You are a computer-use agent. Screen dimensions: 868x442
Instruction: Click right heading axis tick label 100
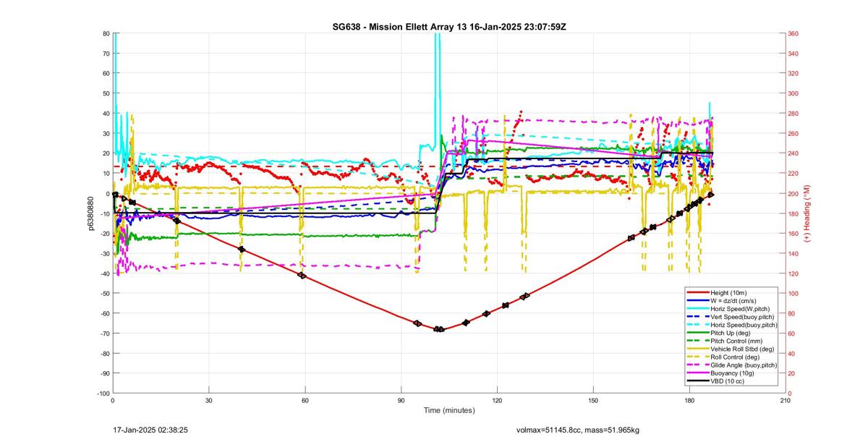793,293
